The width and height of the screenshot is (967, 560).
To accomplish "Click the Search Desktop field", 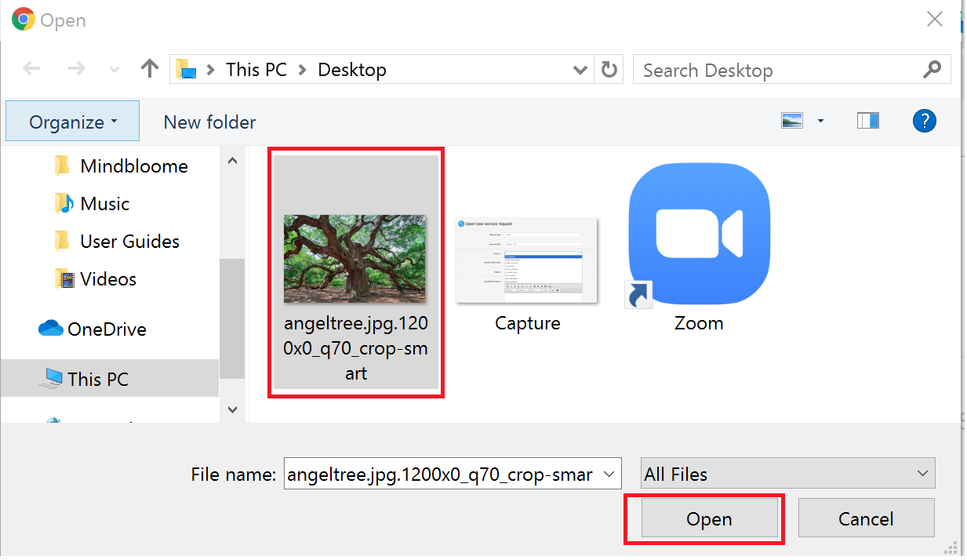I will 780,70.
